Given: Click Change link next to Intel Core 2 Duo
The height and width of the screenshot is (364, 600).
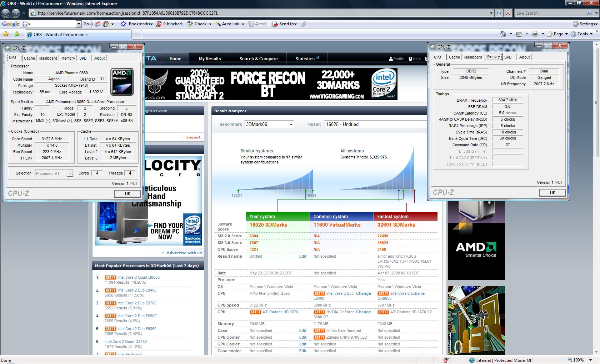Looking at the screenshot, I should pos(364,293).
